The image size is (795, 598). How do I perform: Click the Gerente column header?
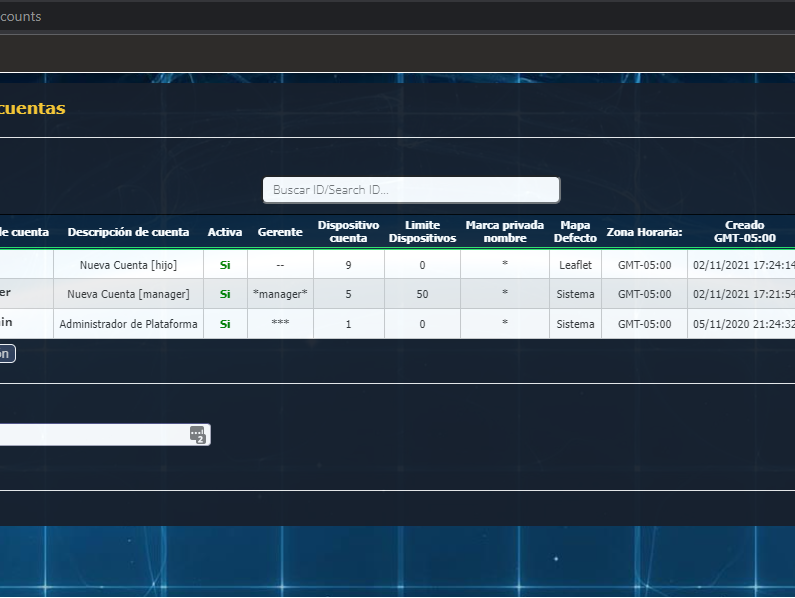click(280, 232)
